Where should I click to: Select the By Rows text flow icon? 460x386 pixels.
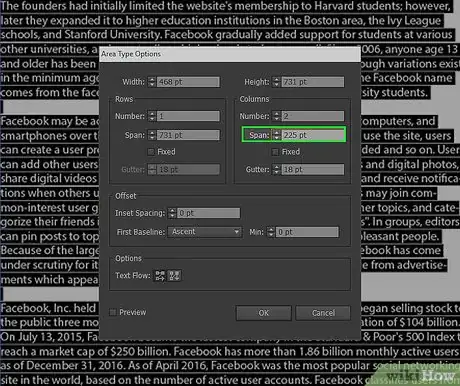tap(160, 276)
